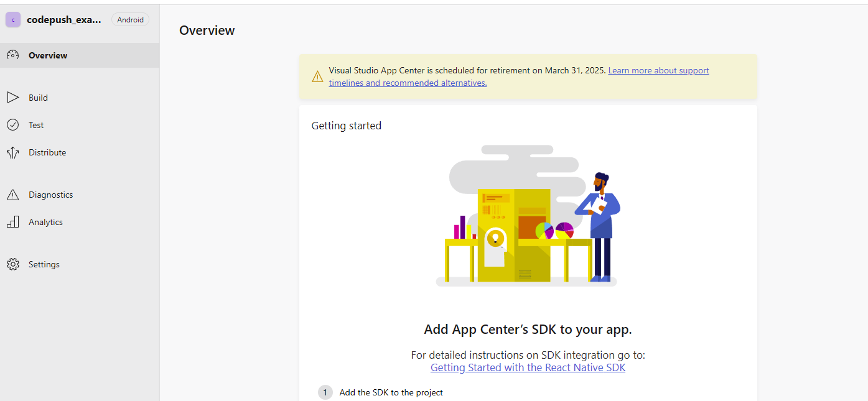The width and height of the screenshot is (868, 401).
Task: Go to the Analytics section
Action: pos(80,222)
